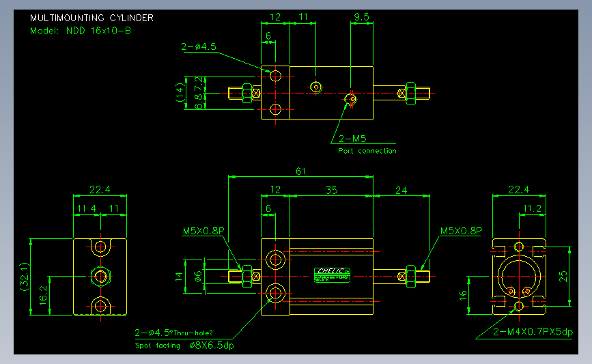Screen dimensions: 592x364
Task: Click the 24 rod length dimension
Action: [x=401, y=191]
